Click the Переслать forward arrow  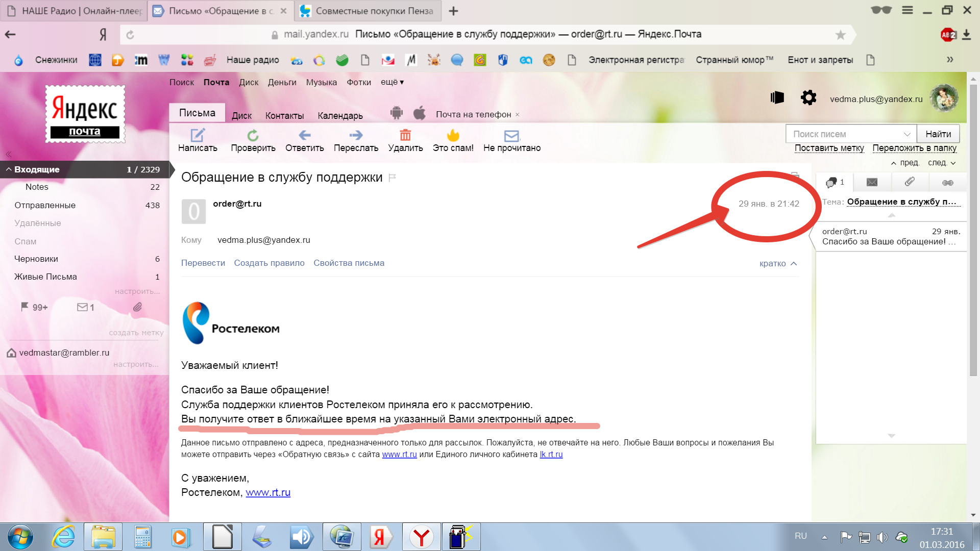click(x=356, y=135)
